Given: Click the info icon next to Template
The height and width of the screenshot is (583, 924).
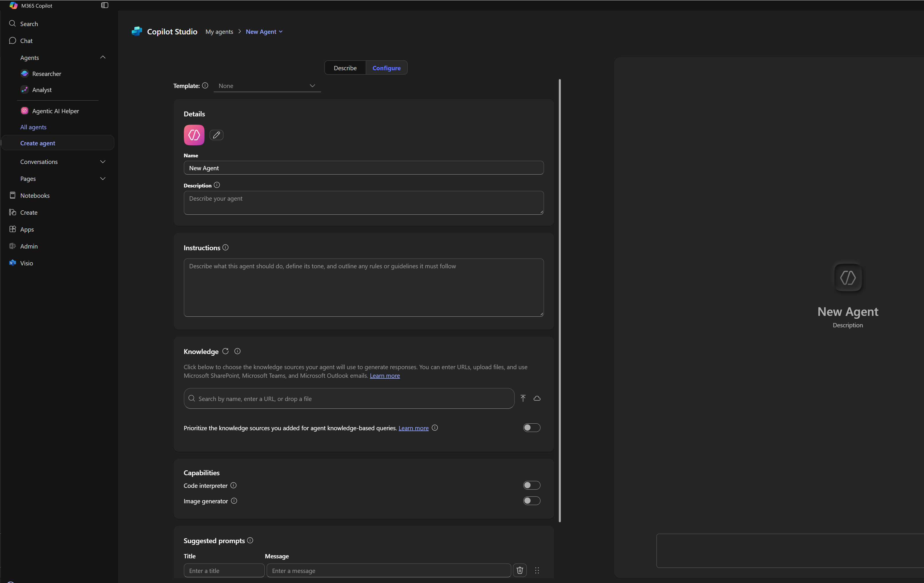Looking at the screenshot, I should (x=205, y=86).
